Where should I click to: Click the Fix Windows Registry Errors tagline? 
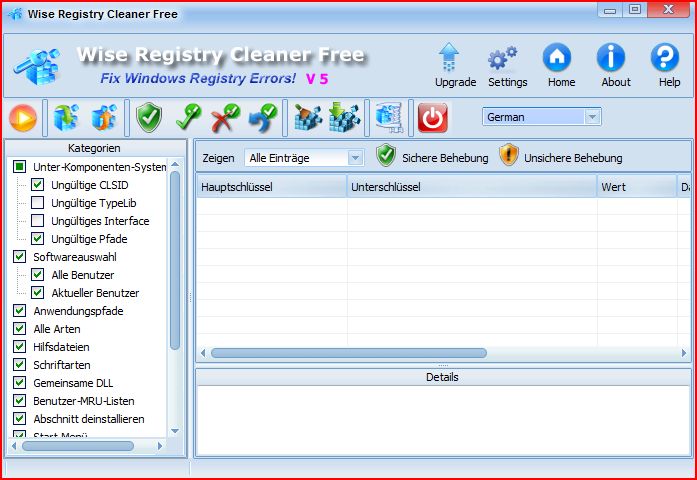click(x=198, y=79)
